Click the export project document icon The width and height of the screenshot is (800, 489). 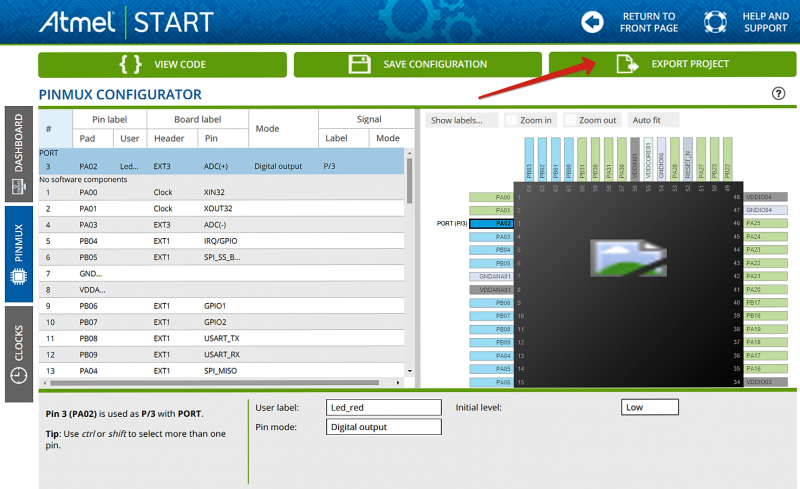click(x=627, y=64)
